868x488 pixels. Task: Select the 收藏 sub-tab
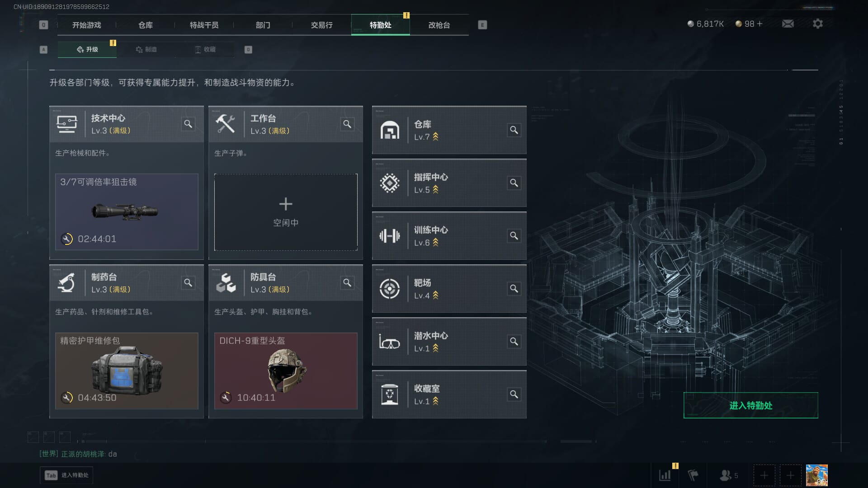205,49
